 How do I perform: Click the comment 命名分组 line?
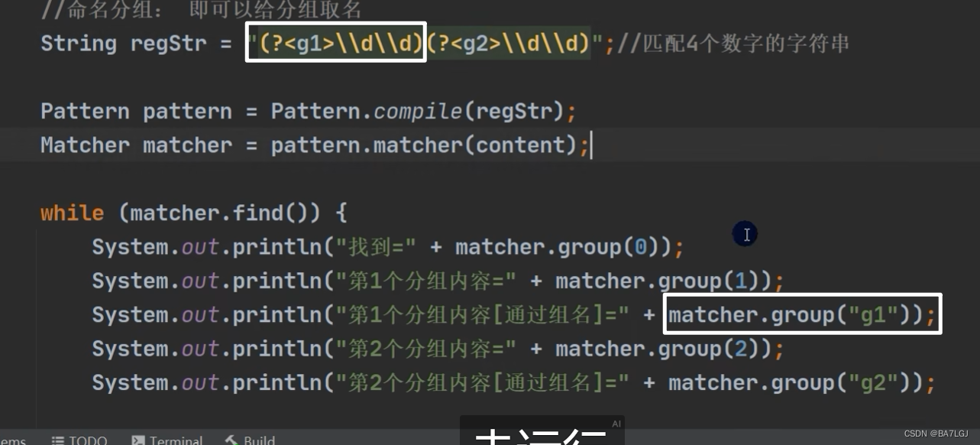click(201, 10)
